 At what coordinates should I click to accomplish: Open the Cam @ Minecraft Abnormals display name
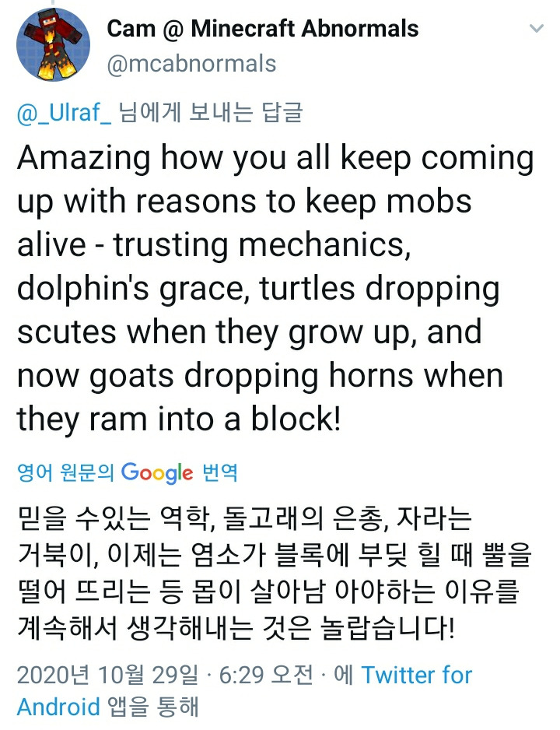[x=263, y=29]
